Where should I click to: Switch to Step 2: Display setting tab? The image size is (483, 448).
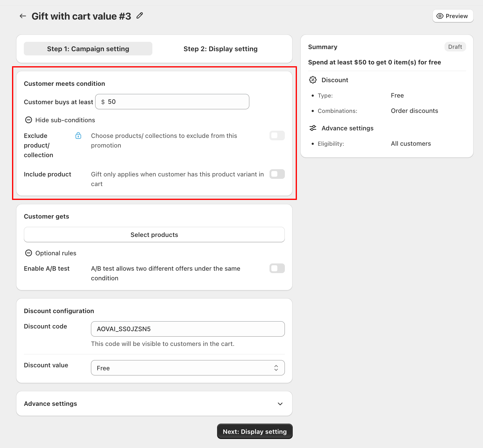click(x=220, y=49)
